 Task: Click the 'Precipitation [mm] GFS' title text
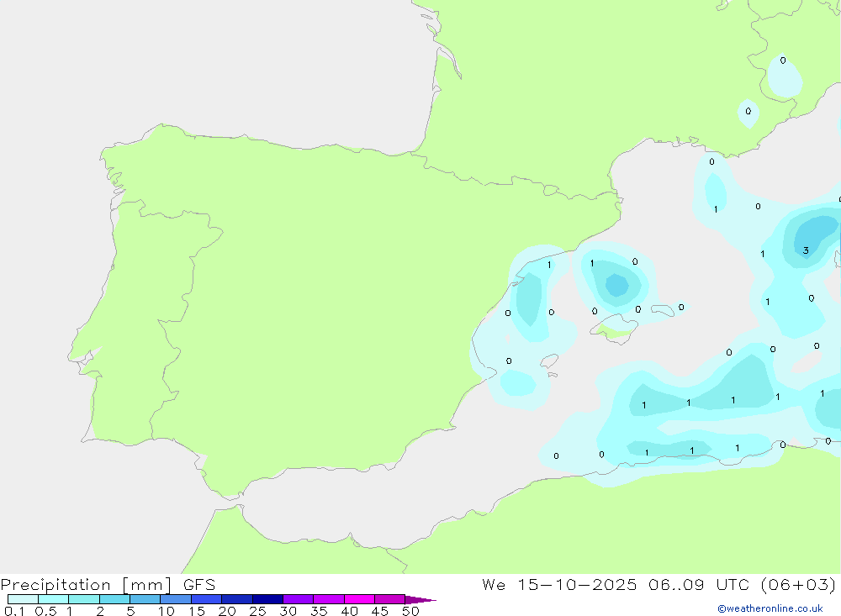click(x=108, y=585)
